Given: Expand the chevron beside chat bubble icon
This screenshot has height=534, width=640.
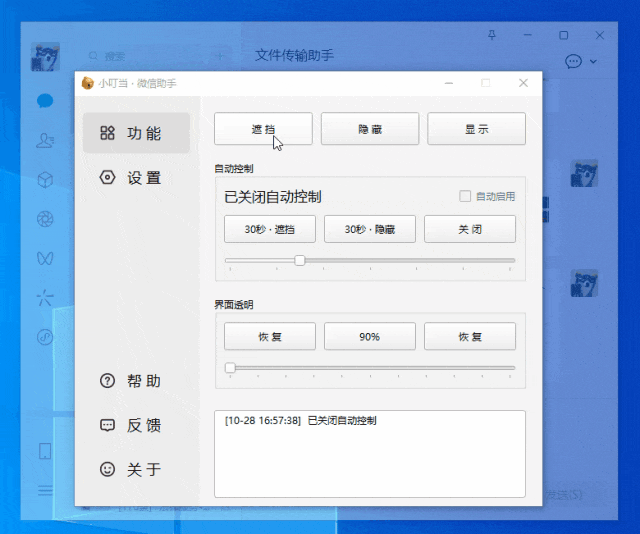Looking at the screenshot, I should [x=594, y=62].
